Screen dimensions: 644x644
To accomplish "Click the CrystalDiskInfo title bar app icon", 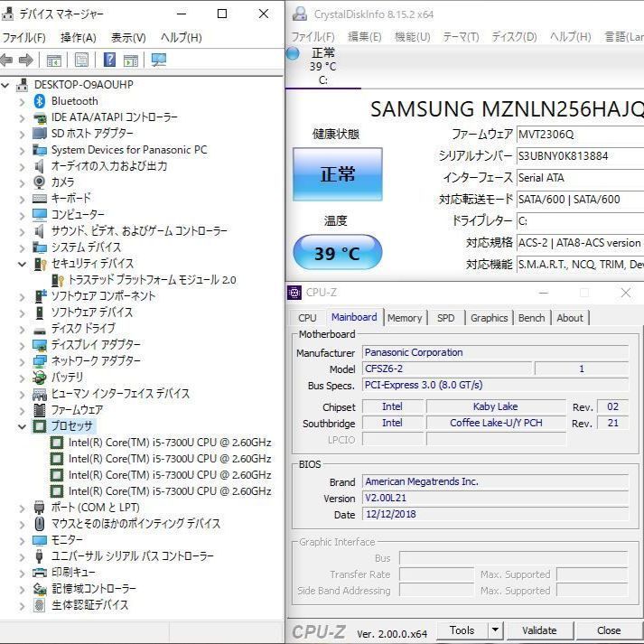I will (x=299, y=14).
